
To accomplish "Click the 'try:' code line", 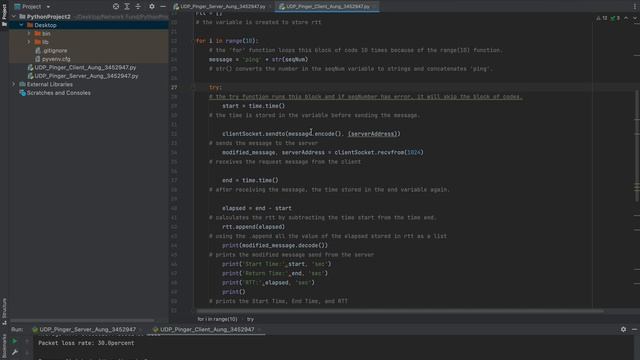I will click(215, 87).
